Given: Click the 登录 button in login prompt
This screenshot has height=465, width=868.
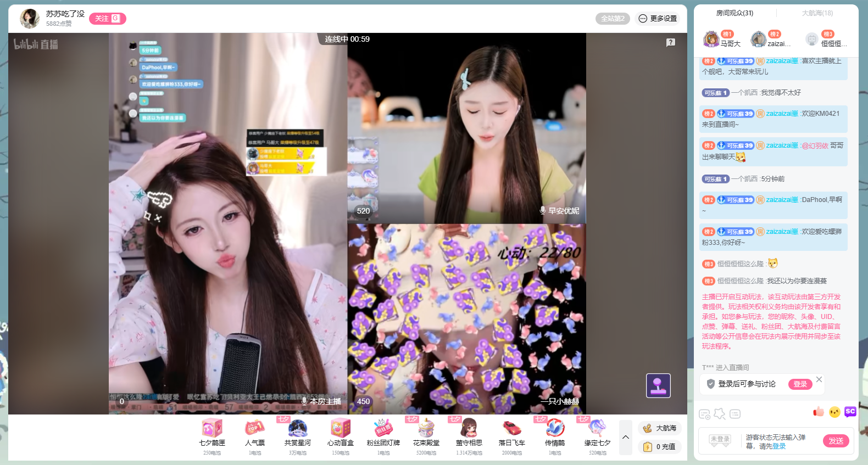Looking at the screenshot, I should pos(800,384).
